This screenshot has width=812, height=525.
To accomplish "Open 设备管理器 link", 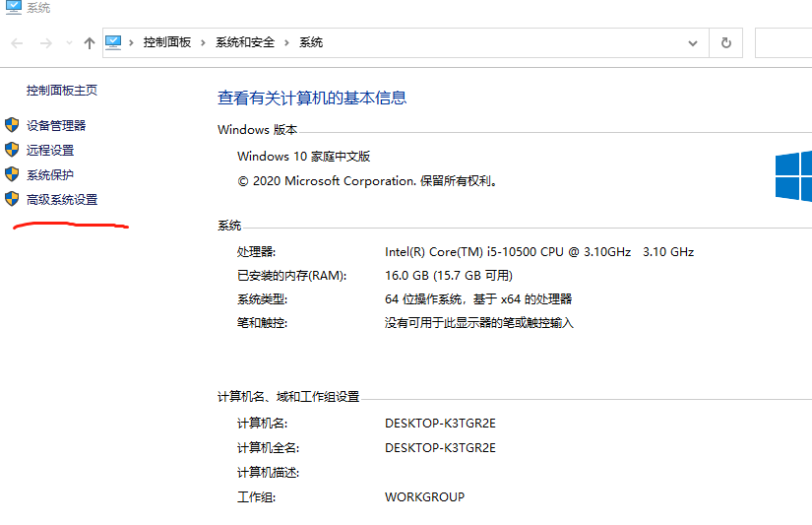I will click(56, 125).
